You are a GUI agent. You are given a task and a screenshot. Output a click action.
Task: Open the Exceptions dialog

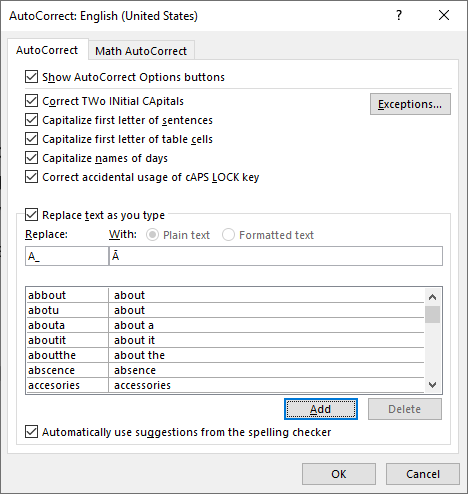click(410, 104)
